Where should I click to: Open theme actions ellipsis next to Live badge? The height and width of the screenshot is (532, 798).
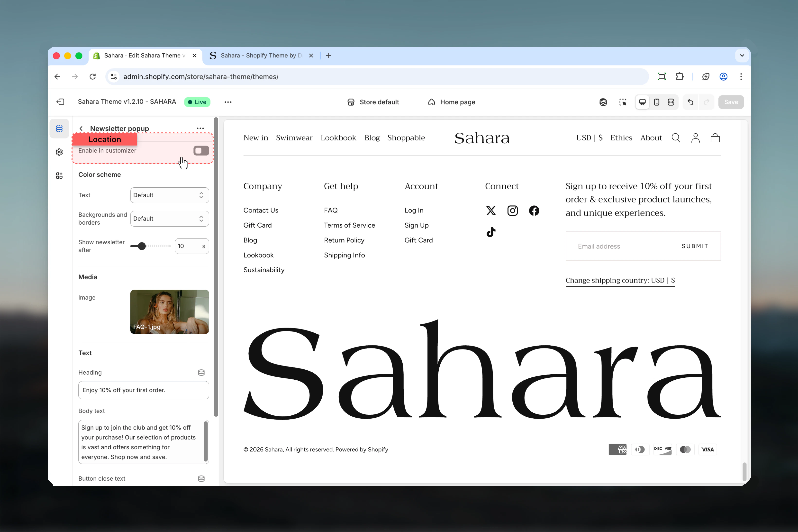[228, 102]
